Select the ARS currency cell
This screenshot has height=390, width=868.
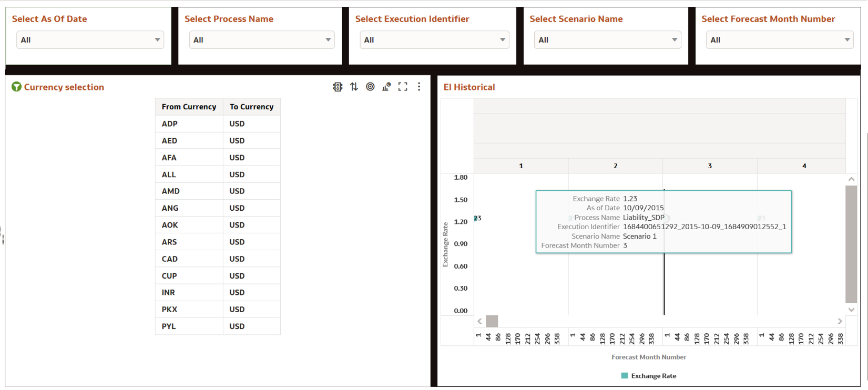[x=189, y=242]
